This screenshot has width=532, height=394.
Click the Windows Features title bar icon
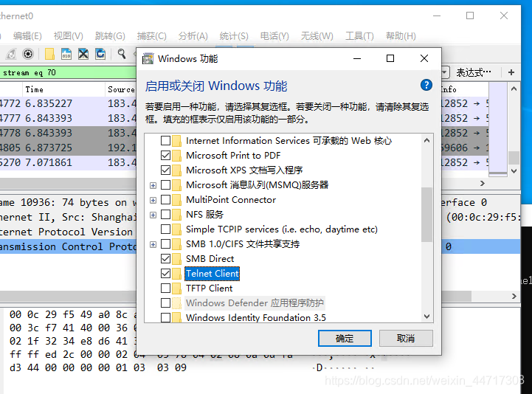coord(148,59)
